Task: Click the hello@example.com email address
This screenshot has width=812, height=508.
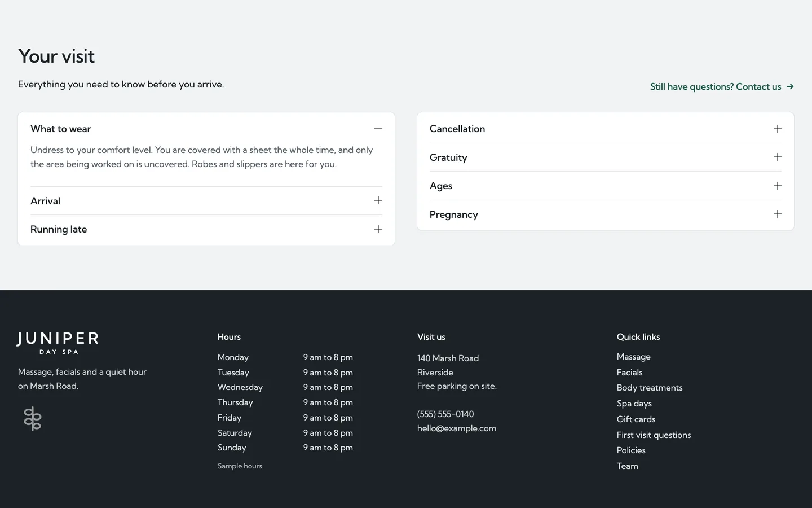Action: [x=457, y=428]
